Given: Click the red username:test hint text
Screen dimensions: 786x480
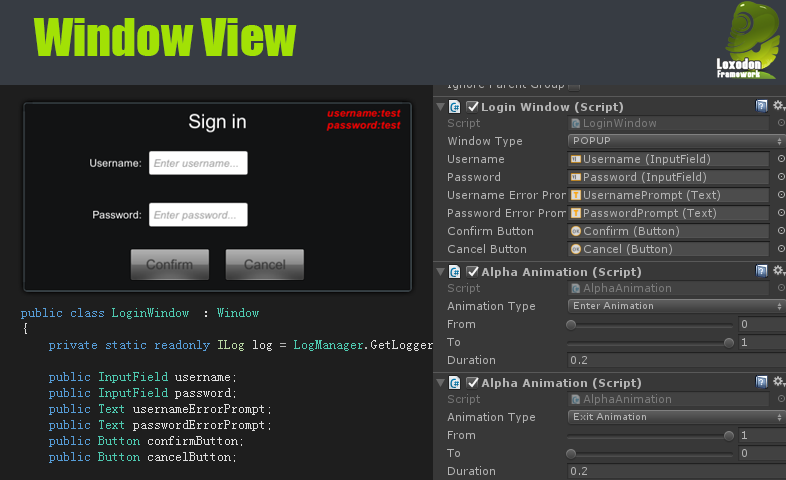Looking at the screenshot, I should coord(363,114).
